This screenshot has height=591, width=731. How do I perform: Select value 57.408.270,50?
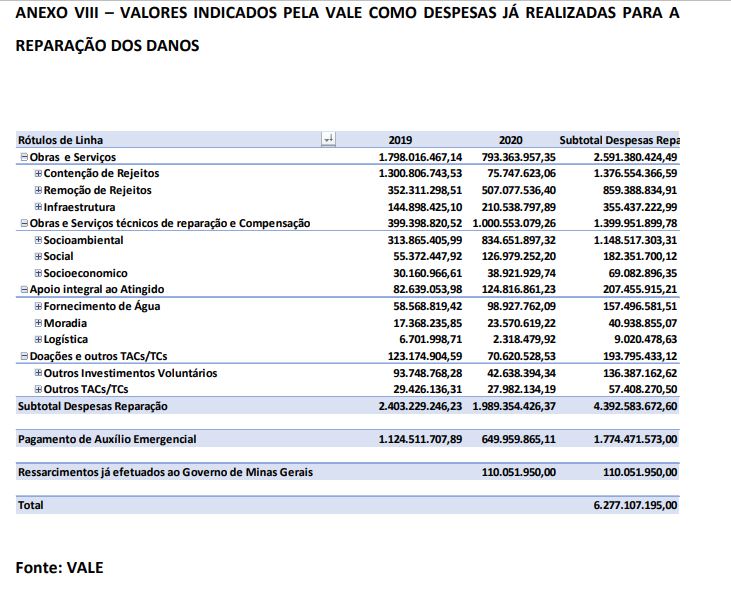coord(643,389)
